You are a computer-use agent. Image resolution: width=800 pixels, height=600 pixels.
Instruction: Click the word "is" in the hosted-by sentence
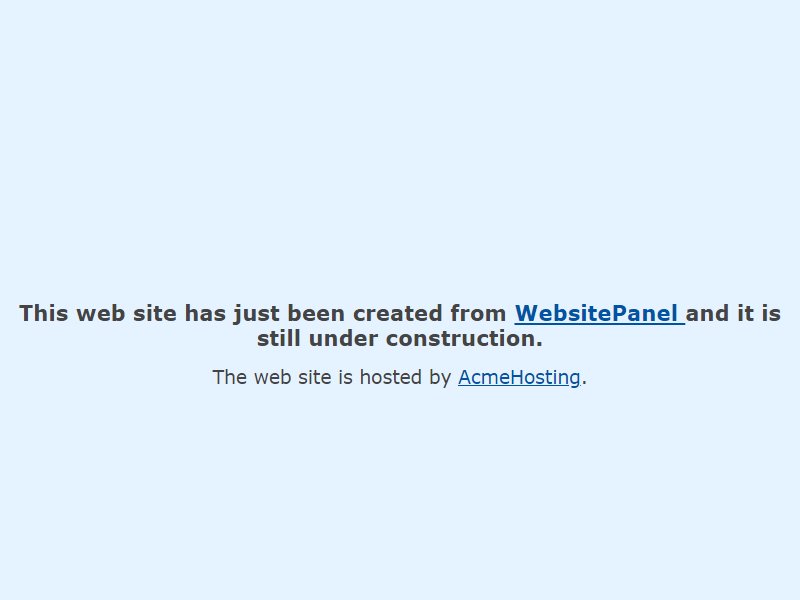[346, 378]
